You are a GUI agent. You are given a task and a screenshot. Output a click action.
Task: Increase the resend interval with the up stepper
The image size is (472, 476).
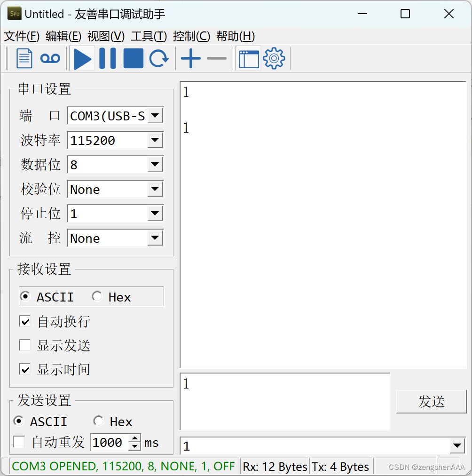pyautogui.click(x=134, y=438)
